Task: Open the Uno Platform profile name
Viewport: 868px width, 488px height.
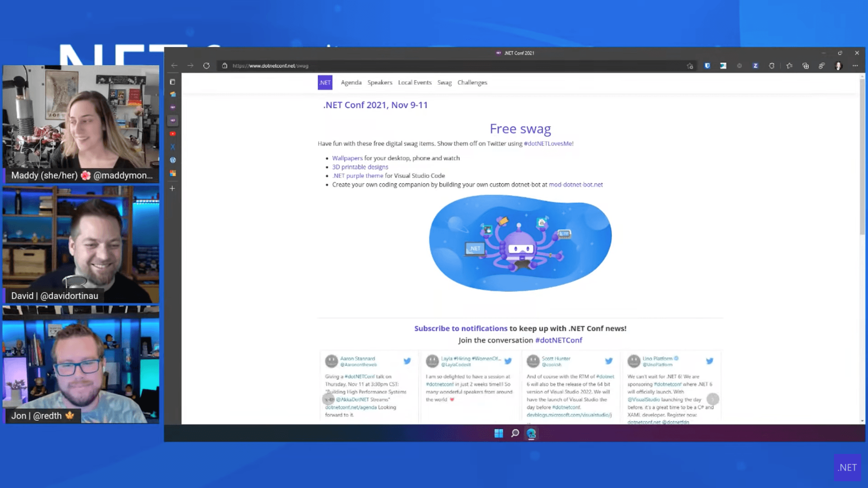Action: tap(657, 359)
